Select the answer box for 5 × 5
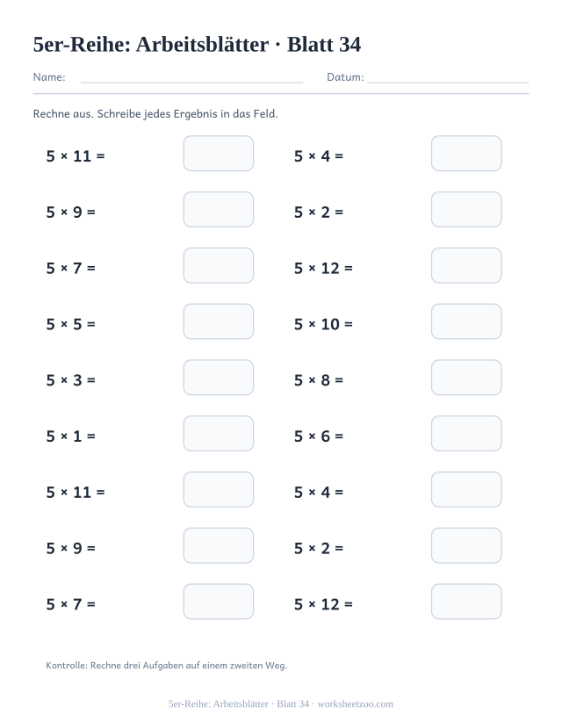The height and width of the screenshot is (728, 562). pos(219,321)
